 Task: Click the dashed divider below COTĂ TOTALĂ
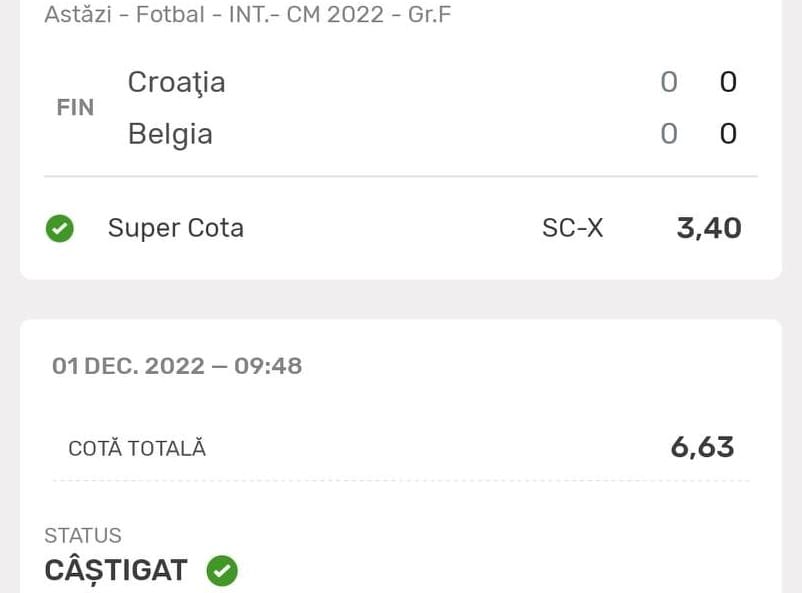(400, 481)
